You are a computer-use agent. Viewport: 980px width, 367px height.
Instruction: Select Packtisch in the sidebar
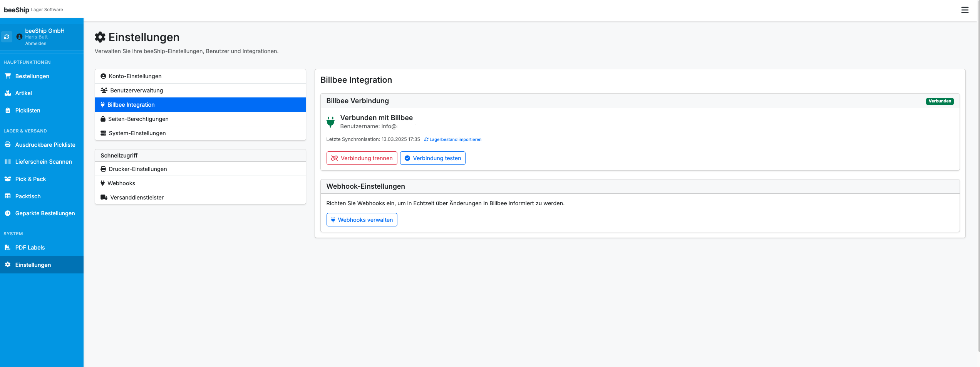pyautogui.click(x=42, y=196)
